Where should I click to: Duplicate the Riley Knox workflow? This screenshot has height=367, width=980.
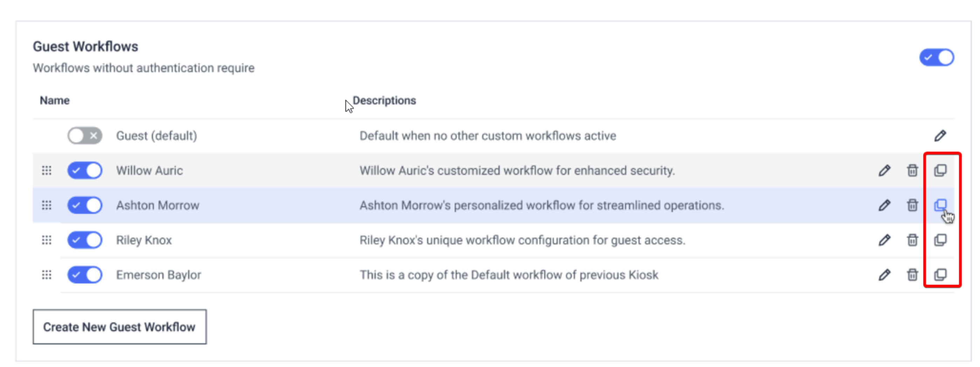(940, 240)
